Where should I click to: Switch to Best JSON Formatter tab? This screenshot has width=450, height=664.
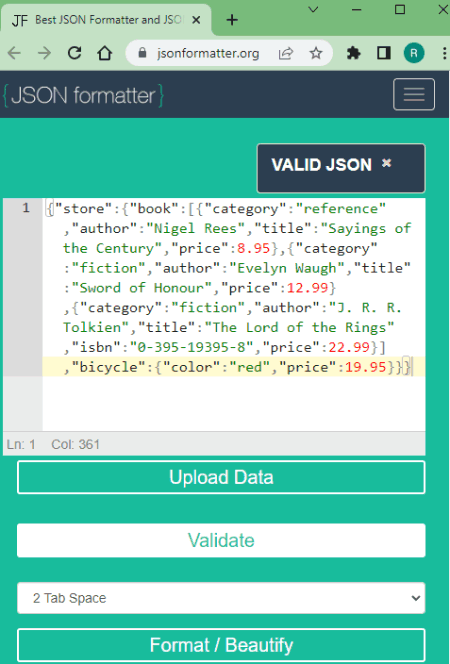click(x=106, y=20)
